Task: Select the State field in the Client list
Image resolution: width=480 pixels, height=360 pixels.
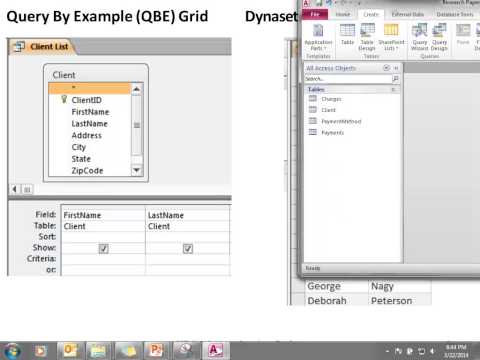Action: click(x=81, y=159)
